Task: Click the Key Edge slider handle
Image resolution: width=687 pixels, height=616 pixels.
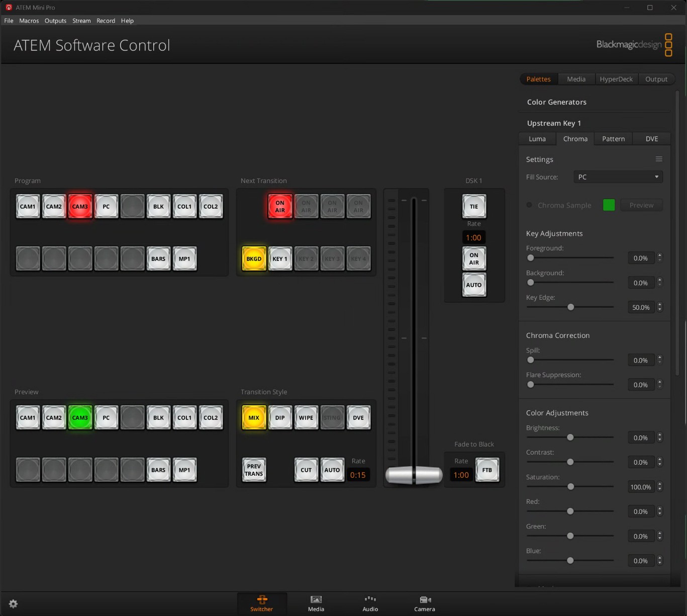Action: (x=570, y=307)
